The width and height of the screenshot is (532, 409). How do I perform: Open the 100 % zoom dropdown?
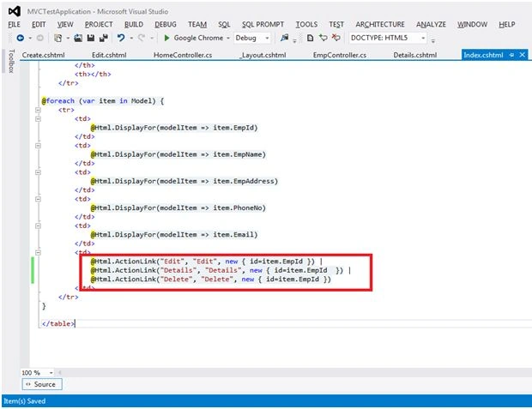pos(51,373)
